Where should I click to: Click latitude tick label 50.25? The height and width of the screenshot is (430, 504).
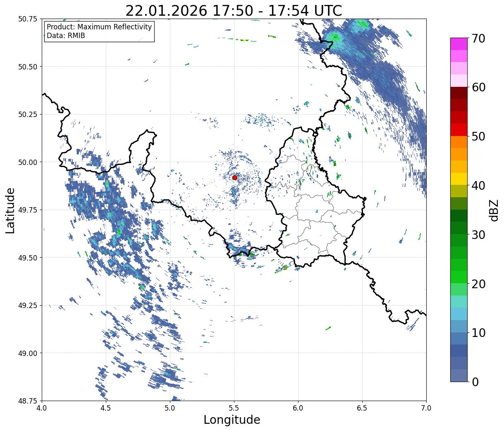coord(28,114)
